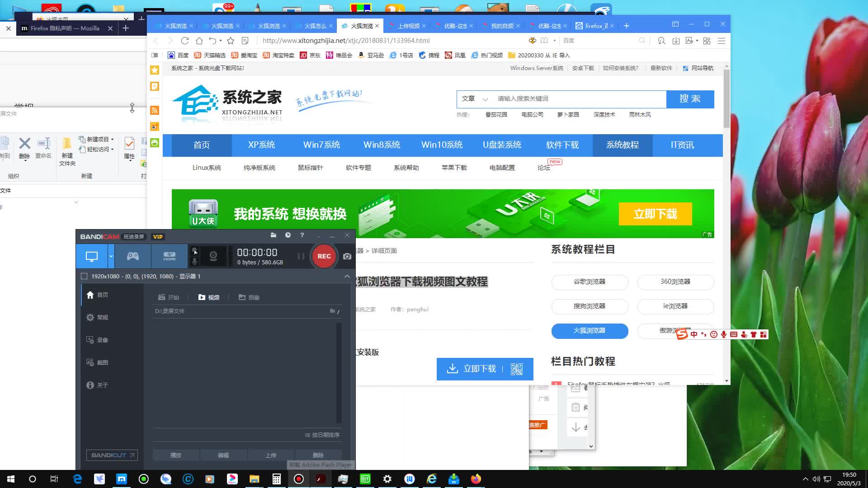Image resolution: width=868 pixels, height=488 pixels.
Task: Open 软件下载 navigation item
Action: tap(562, 145)
